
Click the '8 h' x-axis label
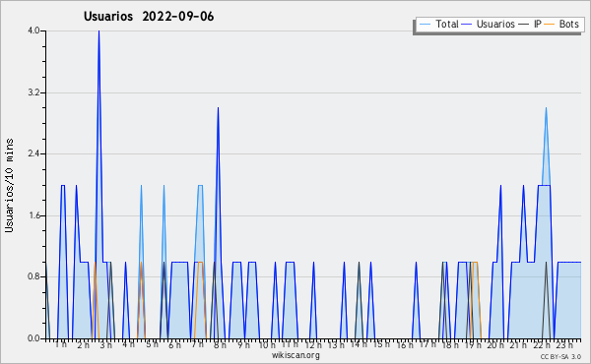coord(220,344)
